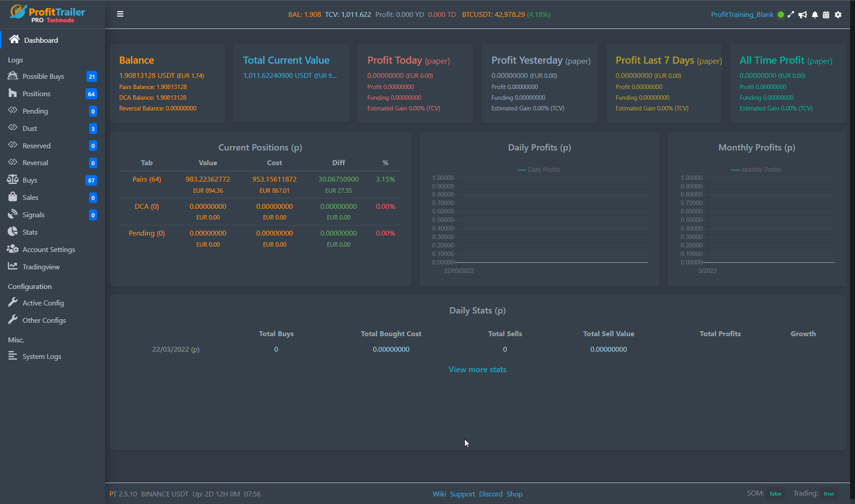This screenshot has height=504, width=855.
Task: Open the bell notifications icon
Action: pyautogui.click(x=814, y=15)
